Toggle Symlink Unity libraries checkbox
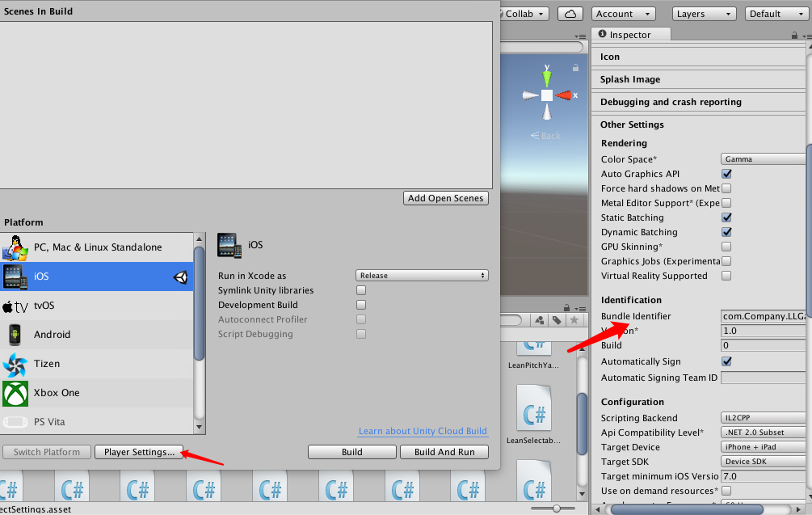 point(361,291)
